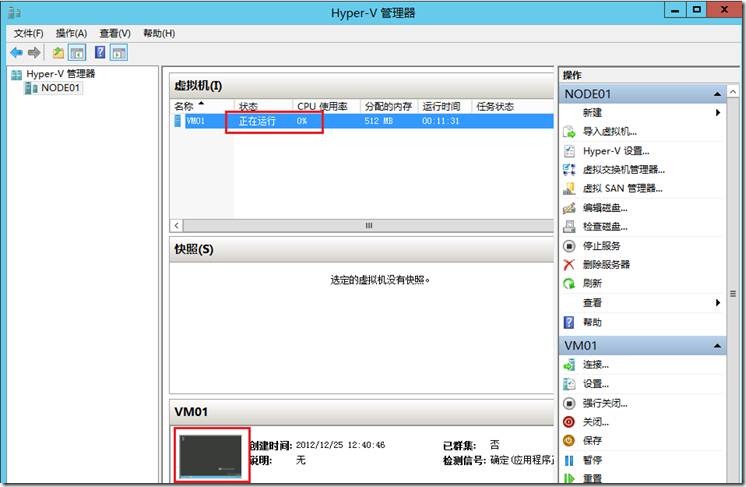This screenshot has width=746, height=487.
Task: Click 正在运行 status cell
Action: [257, 121]
